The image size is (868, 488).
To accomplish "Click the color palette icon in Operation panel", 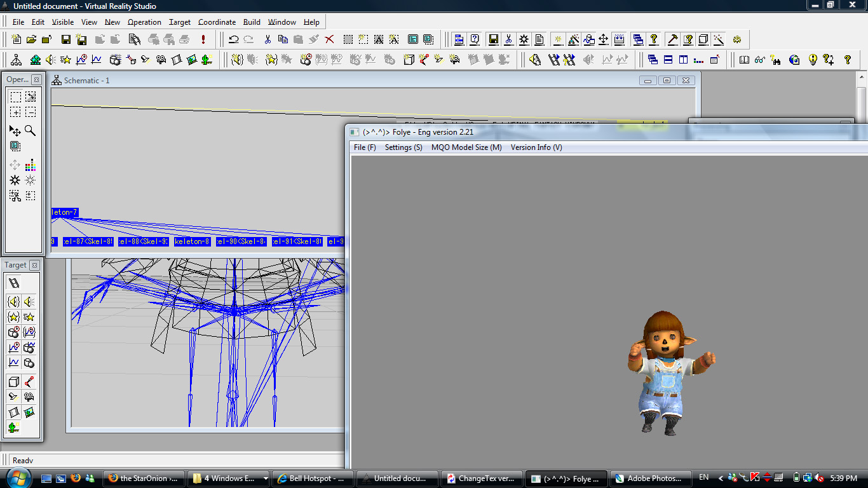I will pyautogui.click(x=30, y=165).
